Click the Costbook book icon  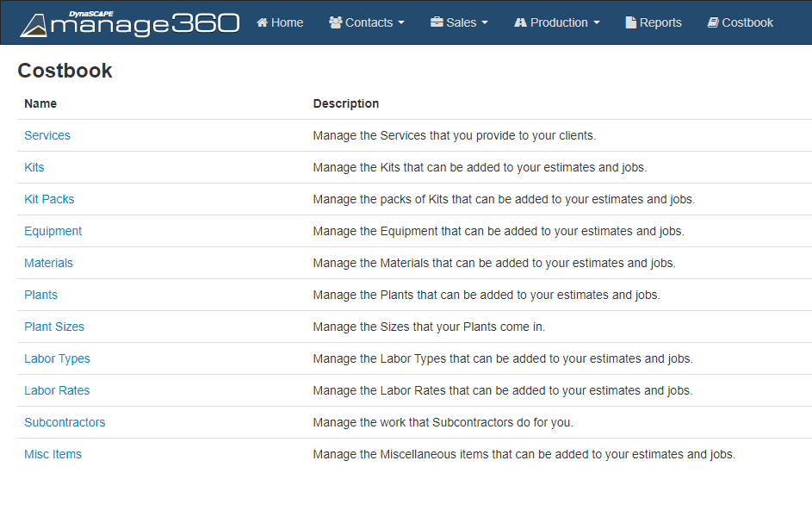click(713, 22)
